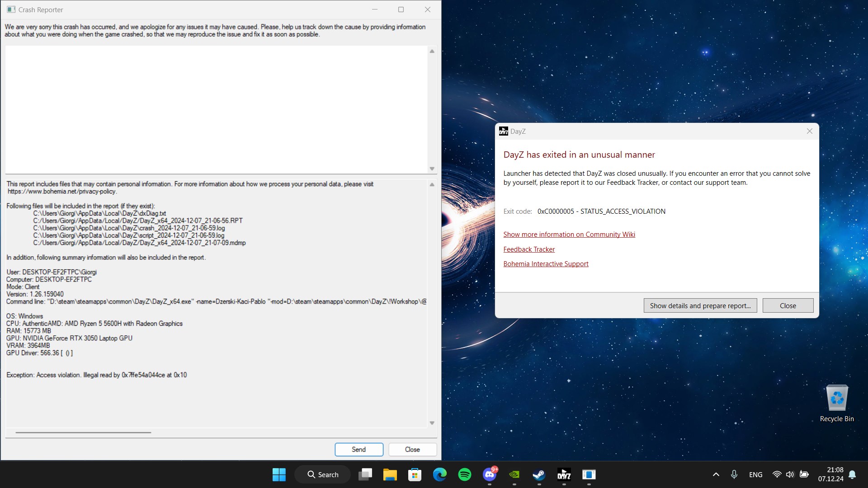Viewport: 868px width, 488px height.
Task: Open Steam from the taskbar
Action: point(539,474)
